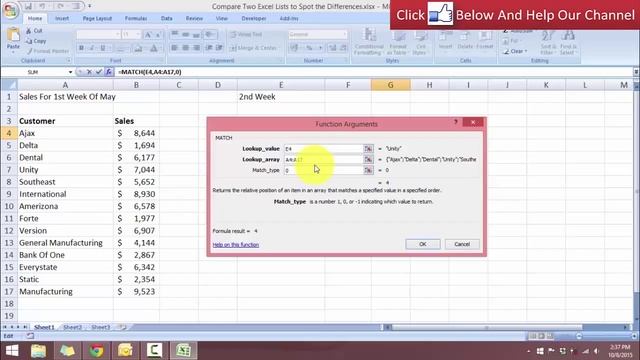Open the font size dropdown

pos(138,35)
